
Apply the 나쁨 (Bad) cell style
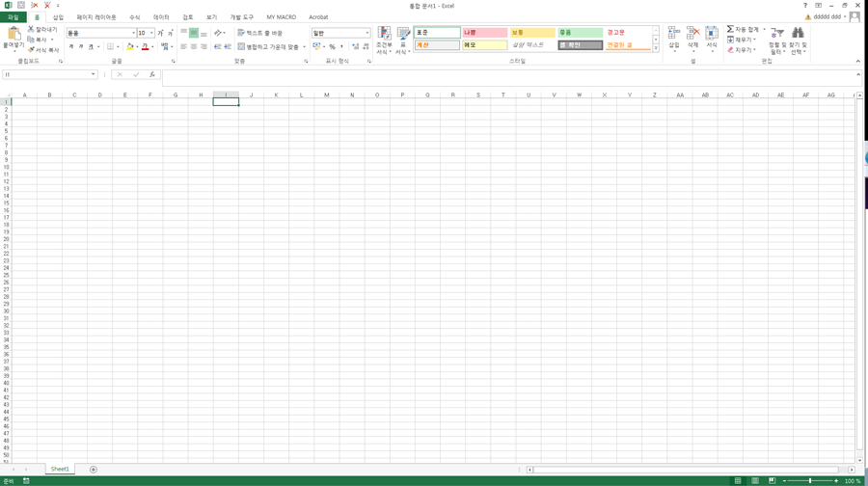pos(485,33)
